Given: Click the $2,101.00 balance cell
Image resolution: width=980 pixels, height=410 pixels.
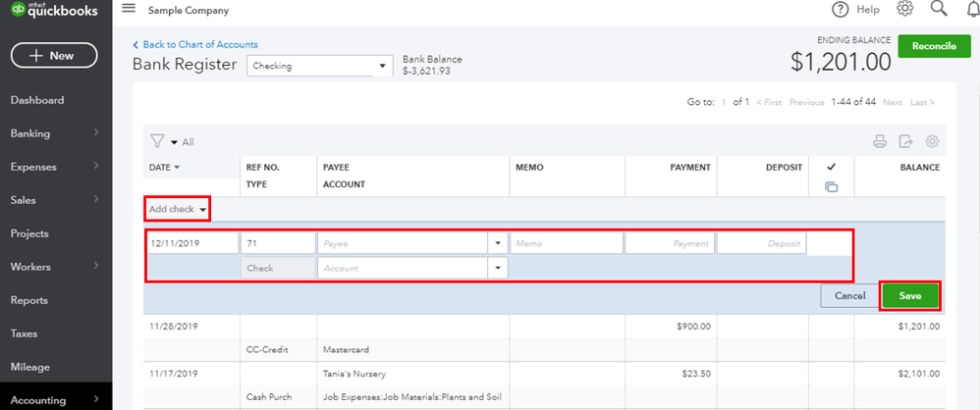Looking at the screenshot, I should pyautogui.click(x=919, y=374).
